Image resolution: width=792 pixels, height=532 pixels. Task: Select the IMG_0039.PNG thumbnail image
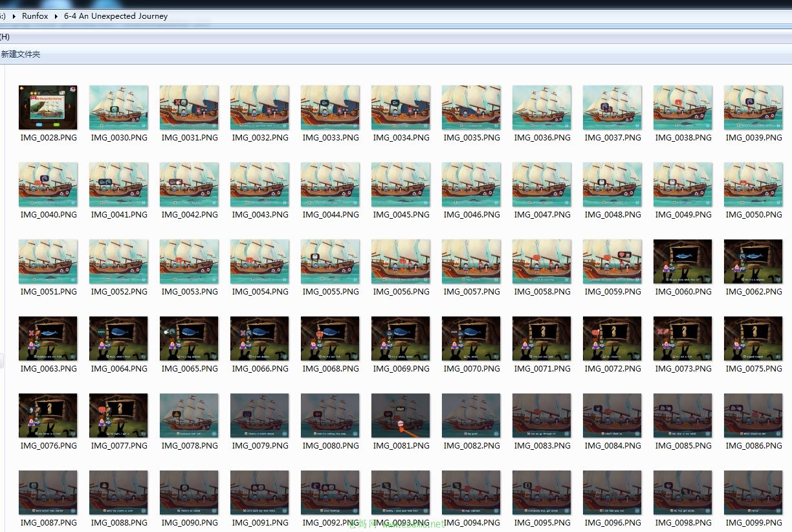753,107
